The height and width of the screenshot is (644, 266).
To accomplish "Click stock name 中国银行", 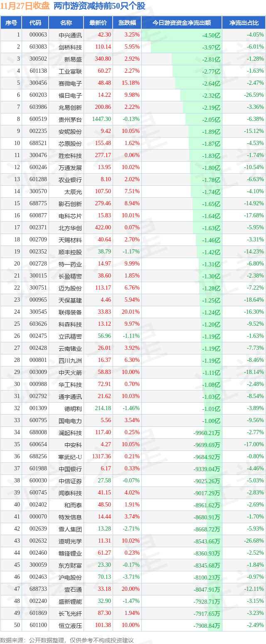I will tap(70, 469).
